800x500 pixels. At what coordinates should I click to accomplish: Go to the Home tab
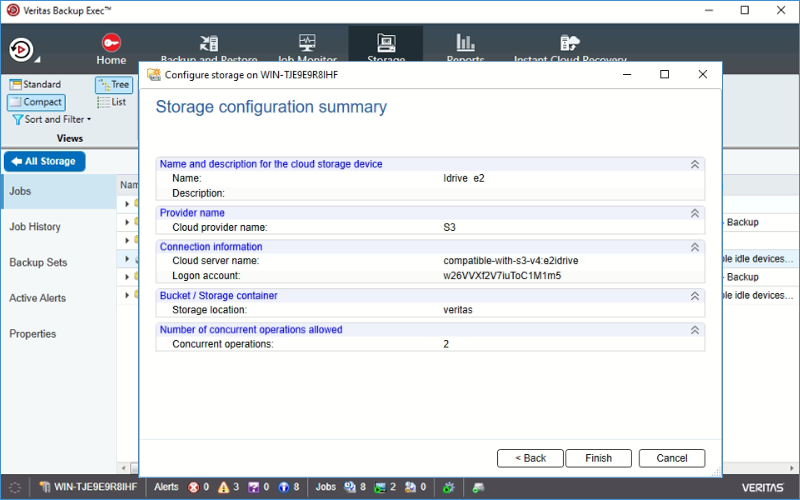(x=111, y=49)
